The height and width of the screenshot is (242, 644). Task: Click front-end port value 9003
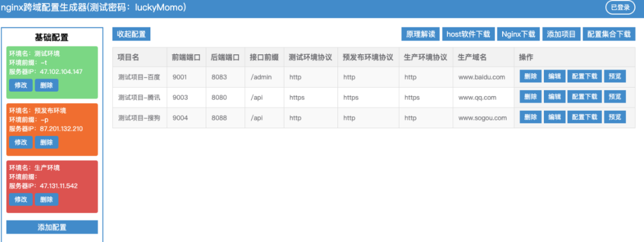coord(179,97)
